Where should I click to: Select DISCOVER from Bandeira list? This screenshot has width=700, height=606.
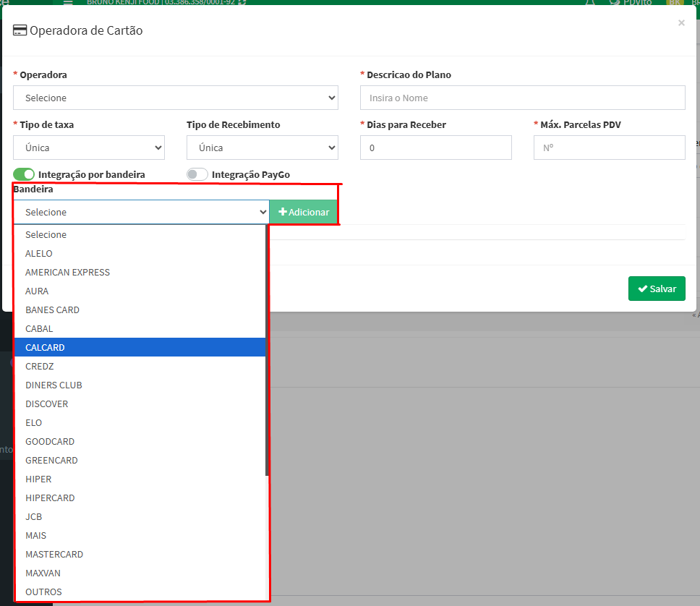140,404
